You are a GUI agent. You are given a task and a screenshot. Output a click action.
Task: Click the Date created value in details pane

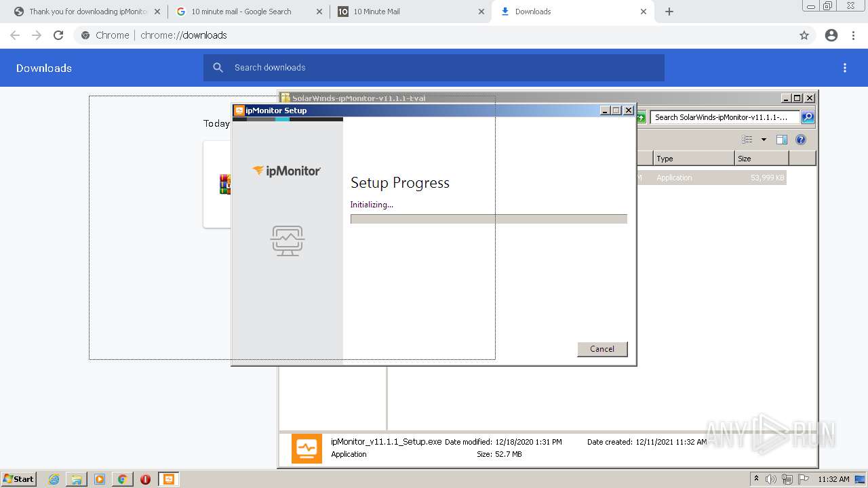click(671, 442)
